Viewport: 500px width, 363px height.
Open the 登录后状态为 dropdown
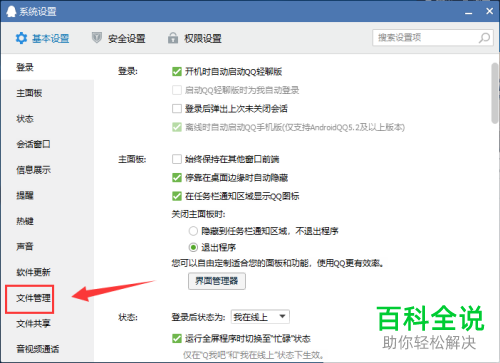click(x=260, y=317)
